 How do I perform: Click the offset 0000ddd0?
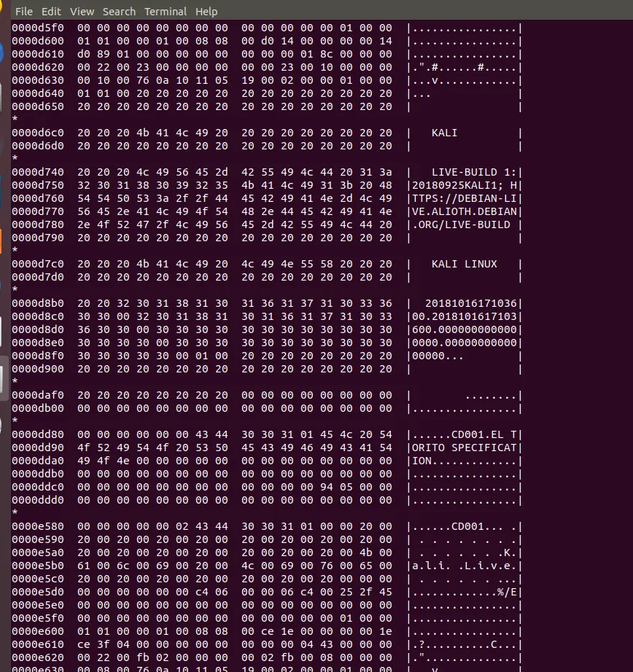point(38,500)
